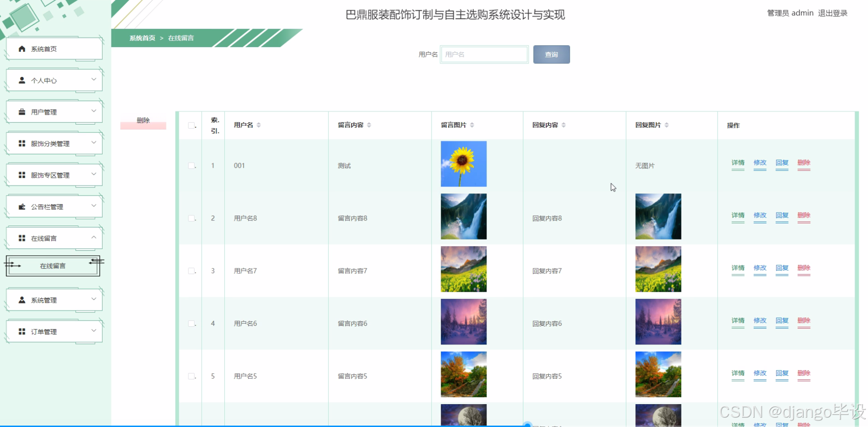The width and height of the screenshot is (868, 427).
Task: Click the pink 删除 batch delete button
Action: tap(143, 121)
